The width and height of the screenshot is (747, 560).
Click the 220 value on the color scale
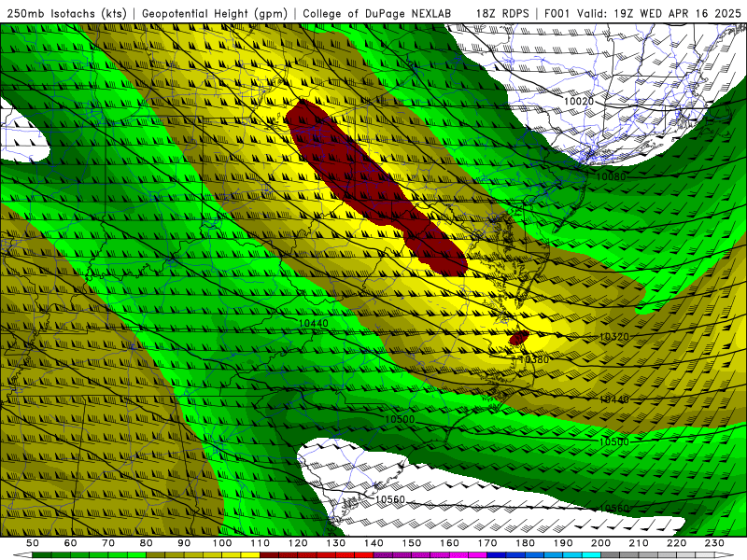coord(676,543)
